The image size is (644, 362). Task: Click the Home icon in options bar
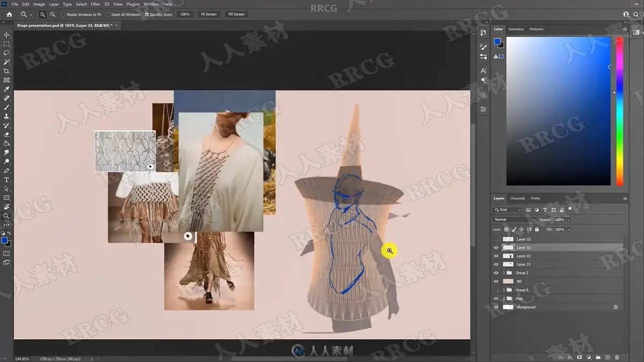(x=9, y=14)
